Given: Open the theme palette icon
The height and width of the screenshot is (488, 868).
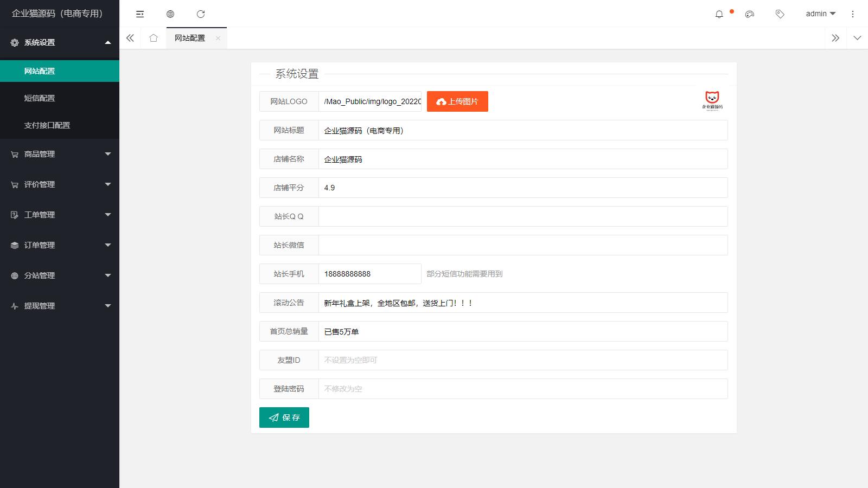Looking at the screenshot, I should coord(749,14).
